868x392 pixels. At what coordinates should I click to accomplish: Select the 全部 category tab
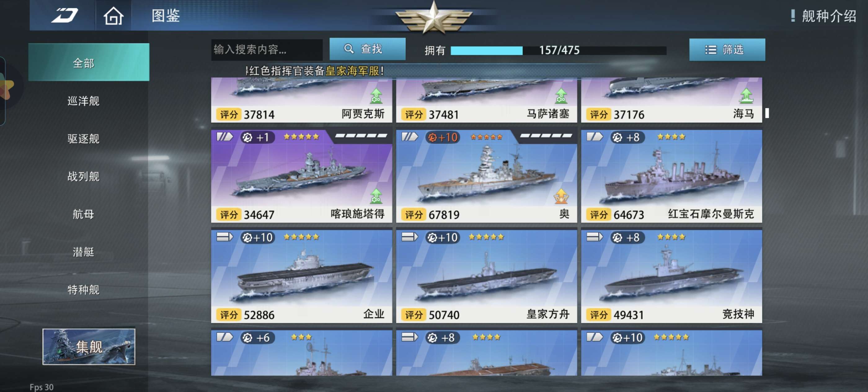pyautogui.click(x=89, y=62)
